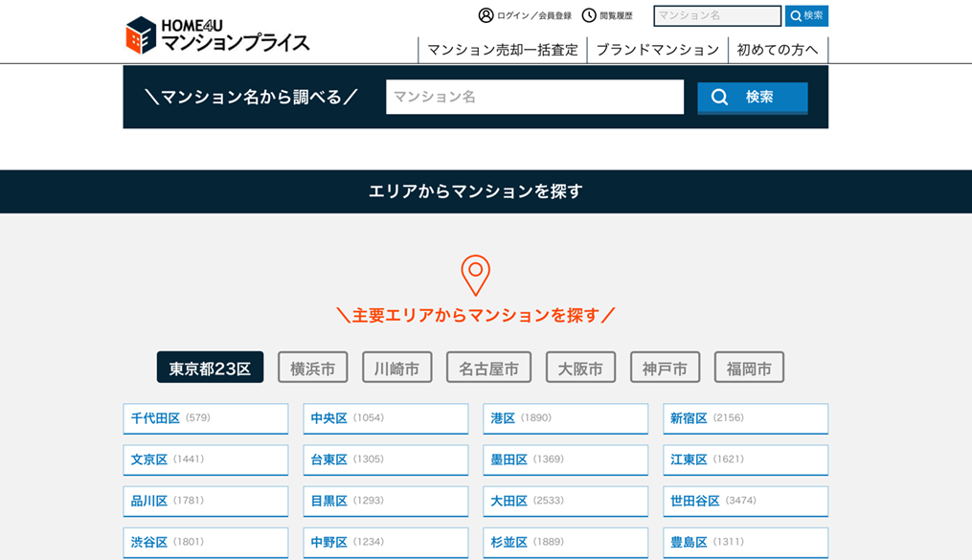
Task: Open 新宿区 (2156) listing
Action: (x=746, y=418)
